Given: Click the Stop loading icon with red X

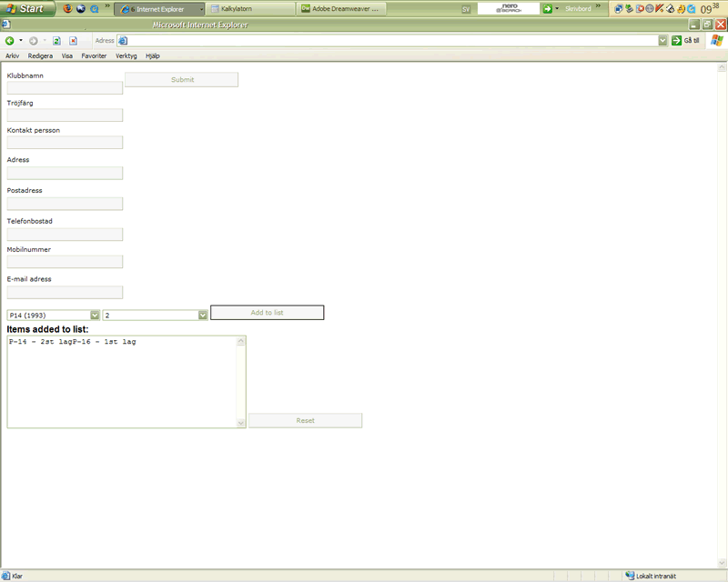Looking at the screenshot, I should click(x=74, y=41).
